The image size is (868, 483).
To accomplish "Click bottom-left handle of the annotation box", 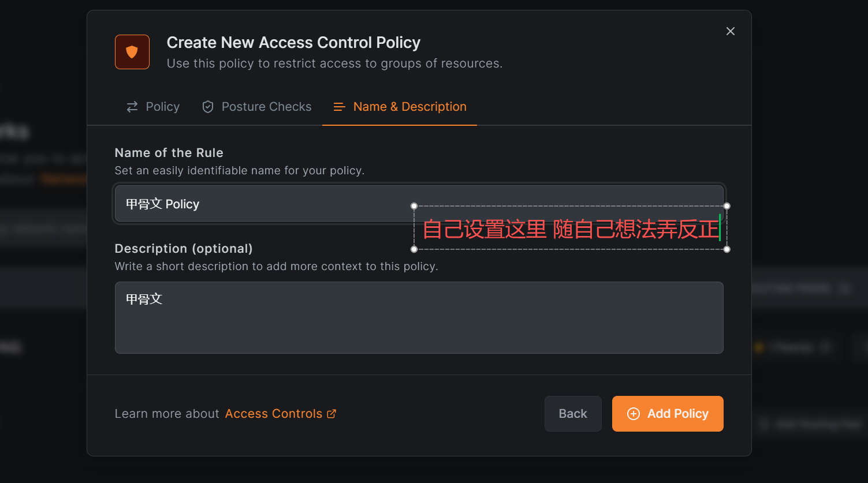I will [x=414, y=249].
